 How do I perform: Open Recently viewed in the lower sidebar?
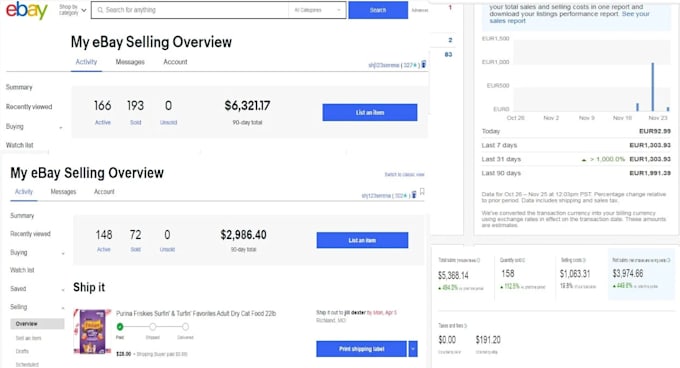(x=30, y=234)
